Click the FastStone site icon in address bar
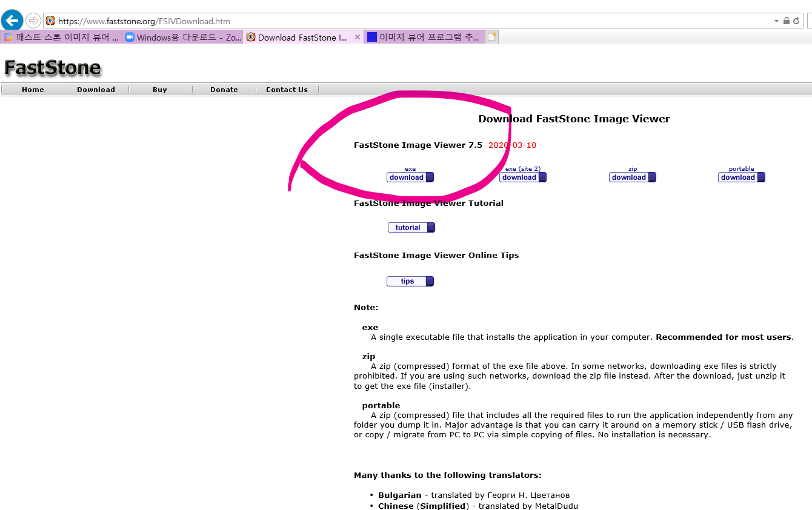 point(50,21)
